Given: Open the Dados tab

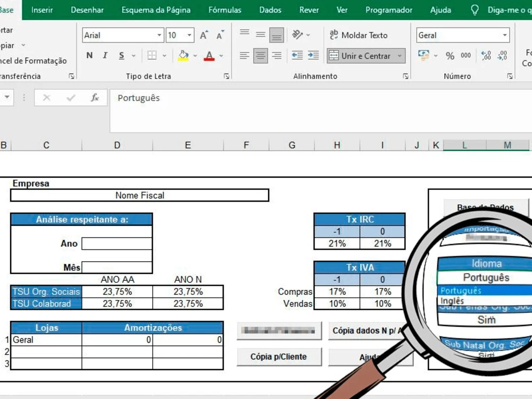Looking at the screenshot, I should 270,10.
